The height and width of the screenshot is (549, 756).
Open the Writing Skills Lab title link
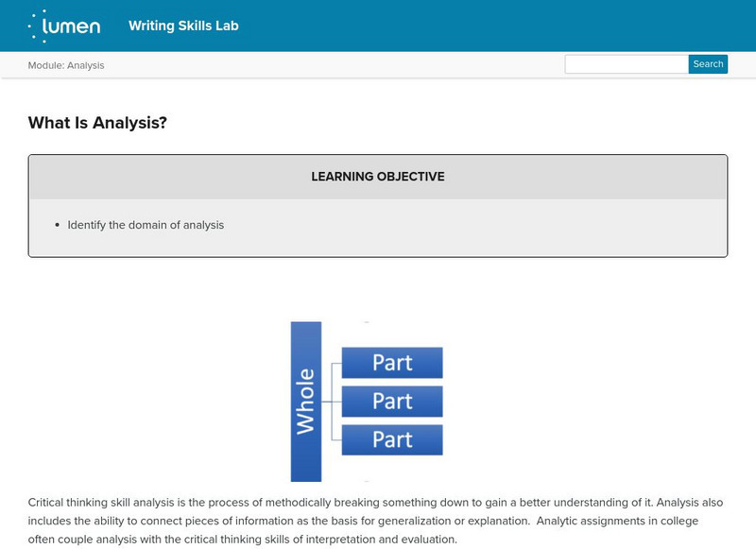tap(183, 26)
